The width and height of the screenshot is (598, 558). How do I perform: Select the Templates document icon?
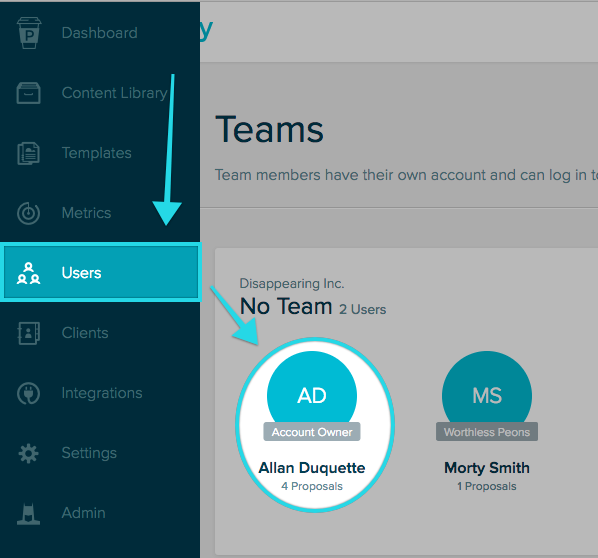(x=29, y=153)
